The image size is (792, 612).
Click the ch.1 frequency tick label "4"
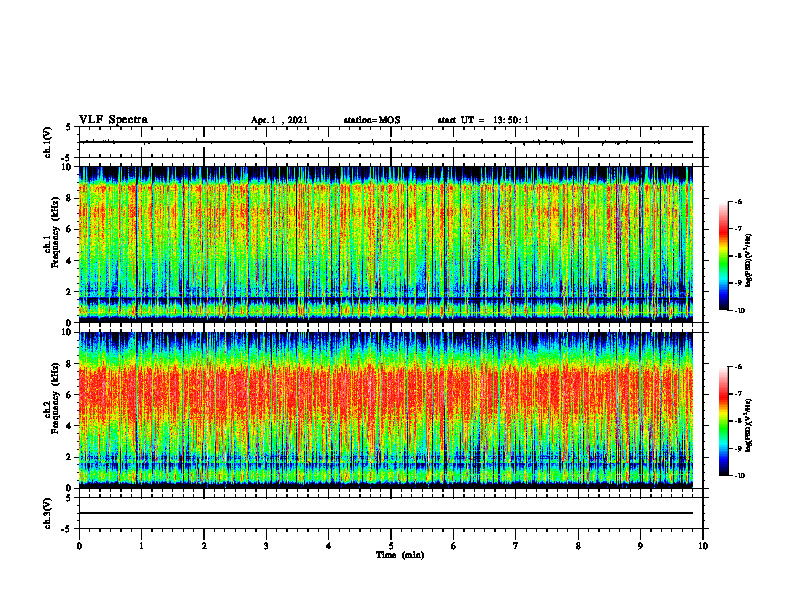point(70,261)
